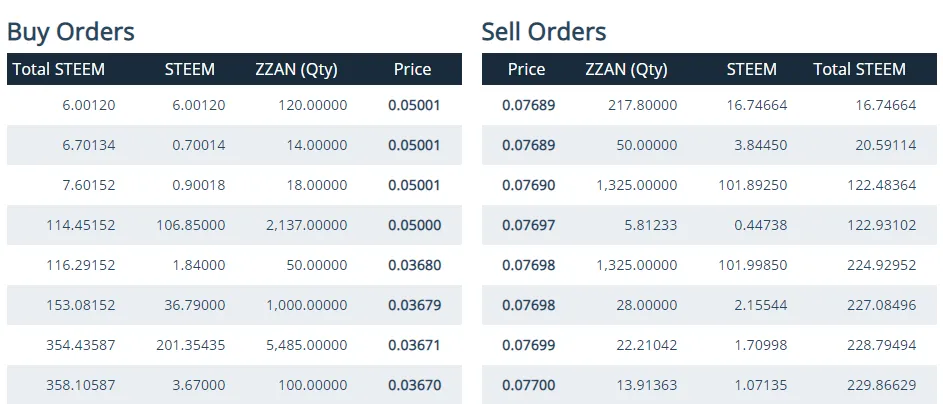Click the 2,137.00000 ZZAN buy quantity
Screen dimensions: 943x404
tap(306, 225)
